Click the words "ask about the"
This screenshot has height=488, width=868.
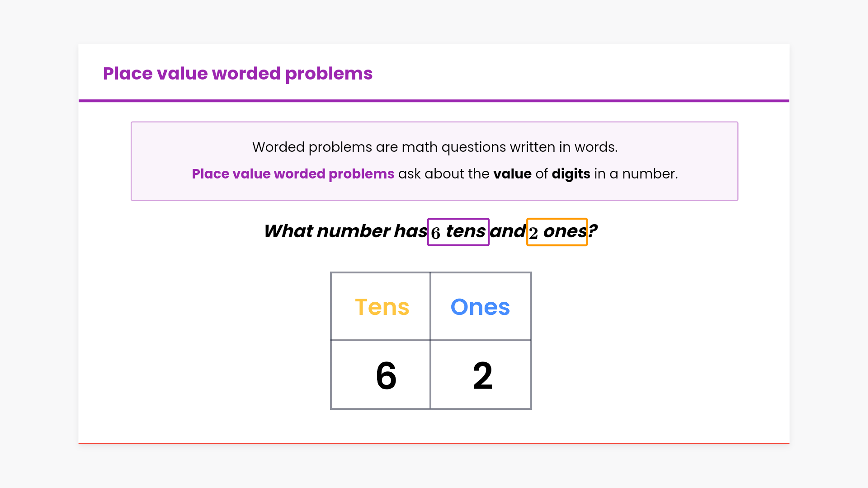[x=443, y=174]
